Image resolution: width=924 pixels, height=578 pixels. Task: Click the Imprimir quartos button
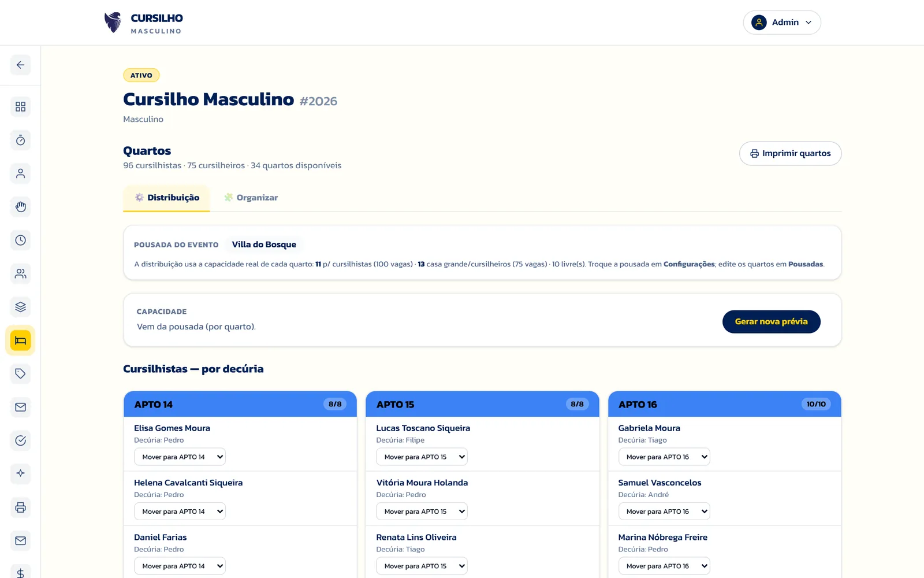coord(790,154)
